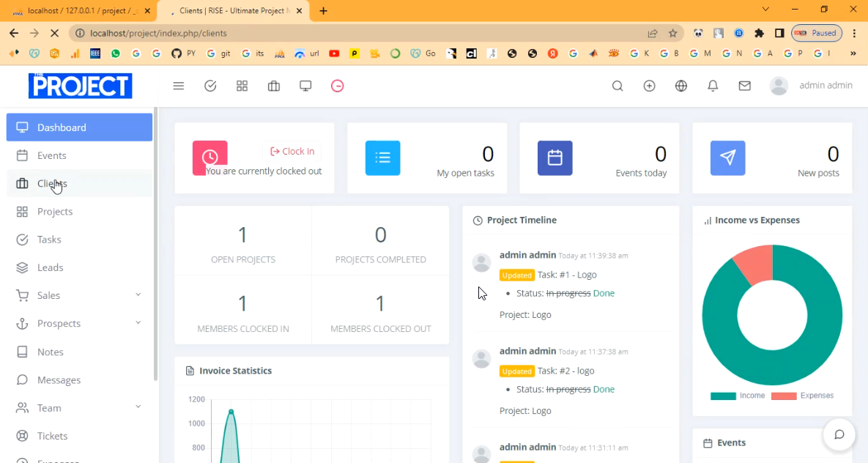Open the language globe icon

pos(681,86)
